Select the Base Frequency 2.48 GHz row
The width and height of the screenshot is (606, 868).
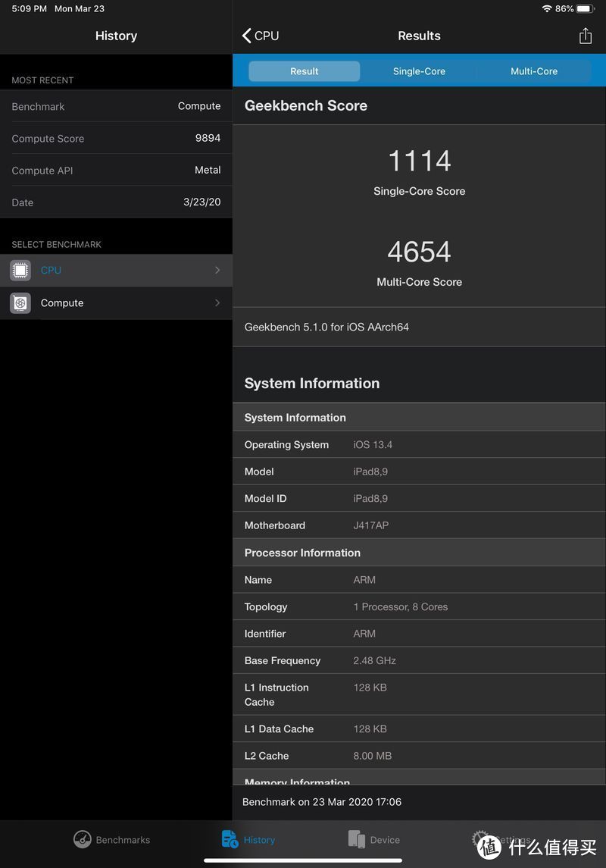point(419,660)
